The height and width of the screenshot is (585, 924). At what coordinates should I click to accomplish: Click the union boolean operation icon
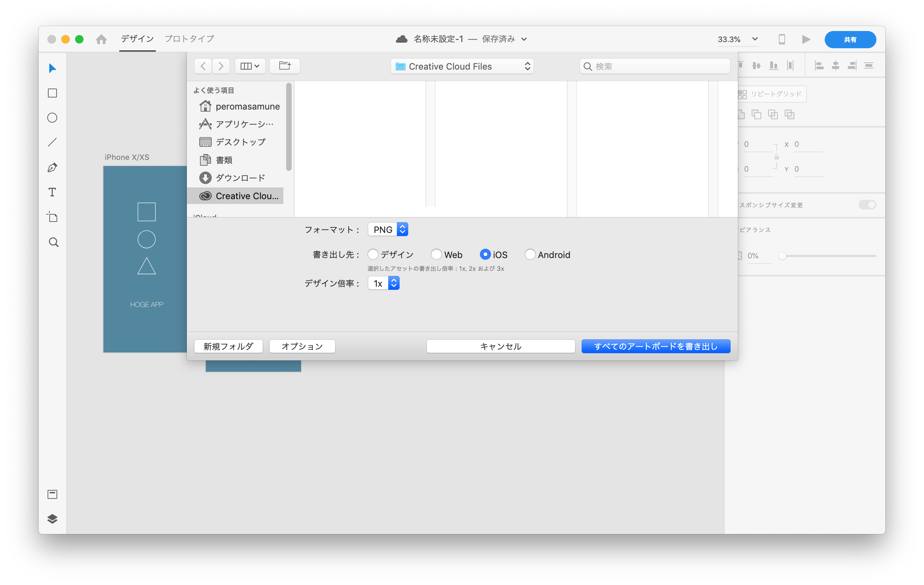tap(741, 114)
